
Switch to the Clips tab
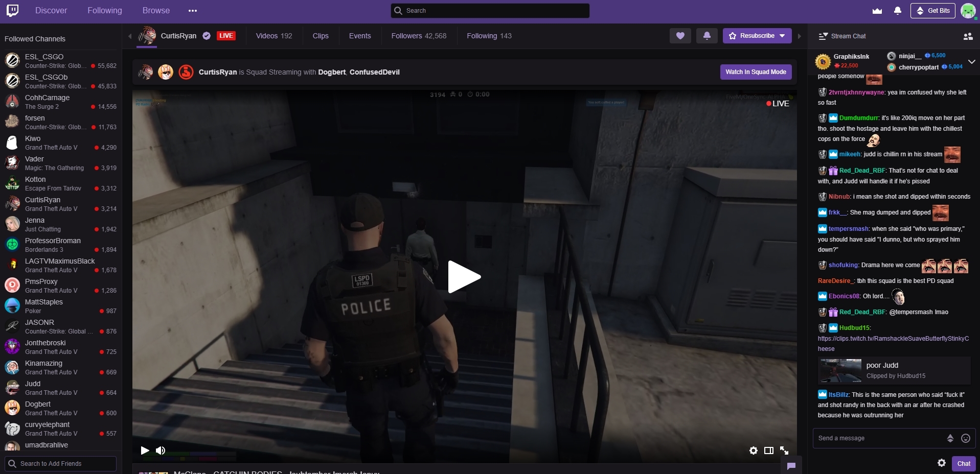click(x=321, y=36)
